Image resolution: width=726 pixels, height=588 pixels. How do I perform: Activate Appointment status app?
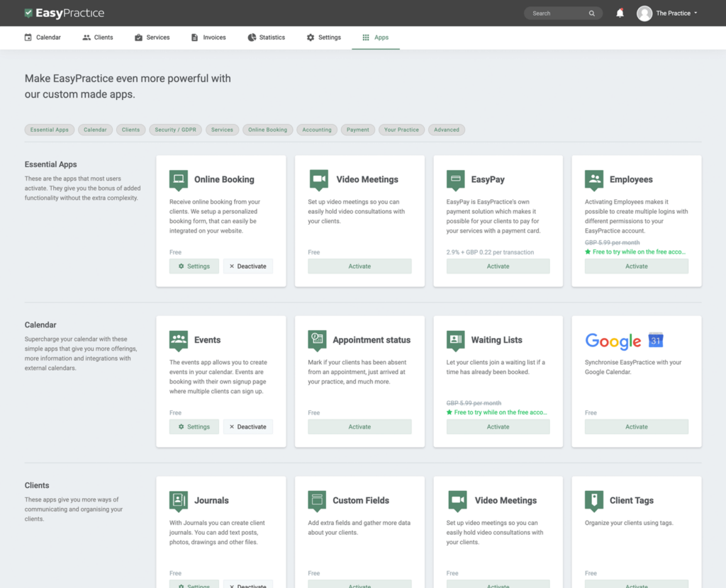pos(359,426)
